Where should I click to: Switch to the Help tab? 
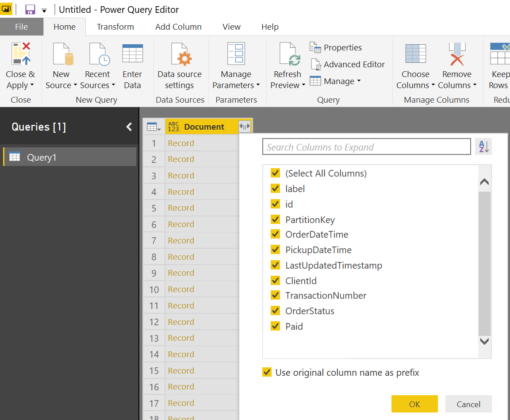point(270,27)
